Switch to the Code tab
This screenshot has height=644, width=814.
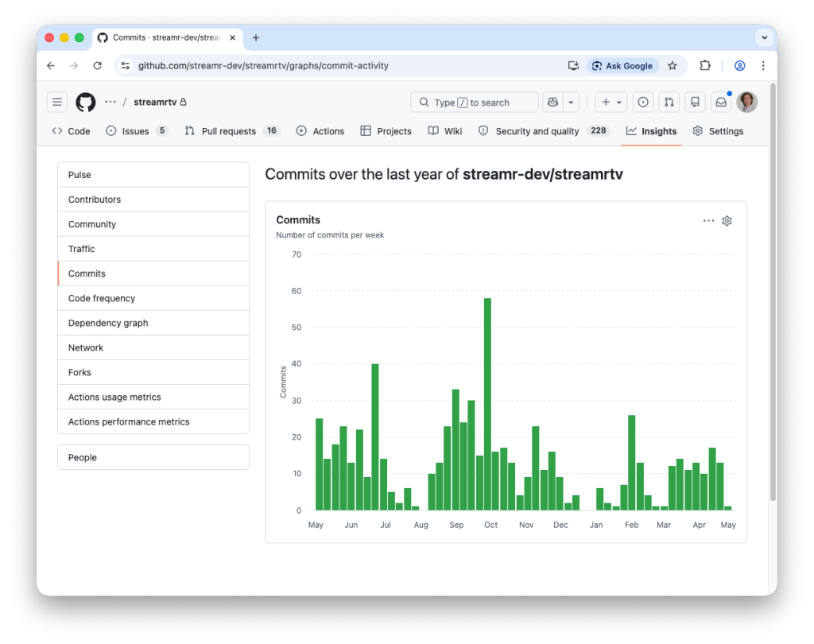pyautogui.click(x=71, y=131)
